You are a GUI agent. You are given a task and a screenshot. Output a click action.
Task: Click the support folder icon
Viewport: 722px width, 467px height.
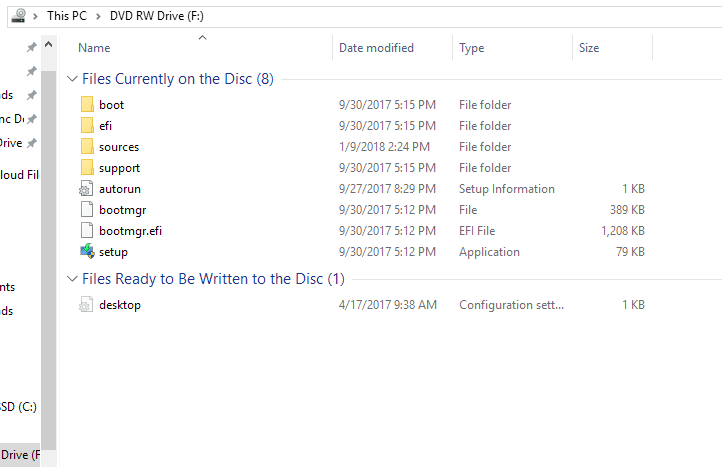coord(87,168)
